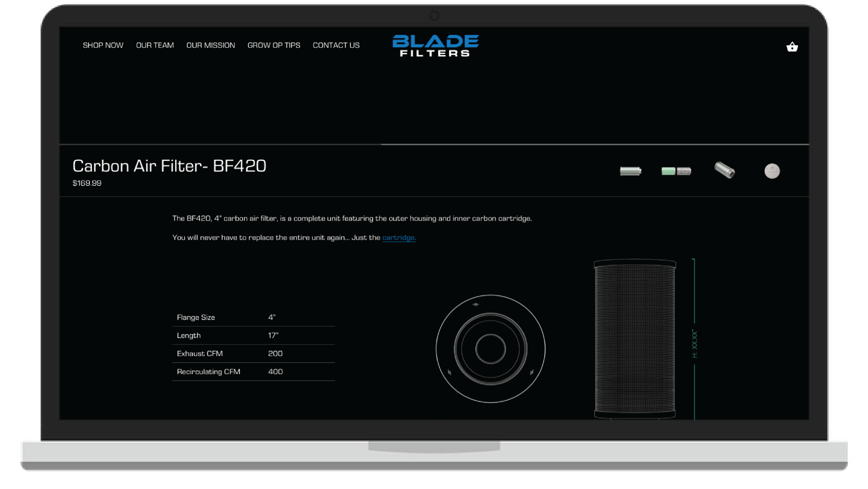Select the green cartridge and housing thumbnail
868x489 pixels.
pyautogui.click(x=676, y=171)
